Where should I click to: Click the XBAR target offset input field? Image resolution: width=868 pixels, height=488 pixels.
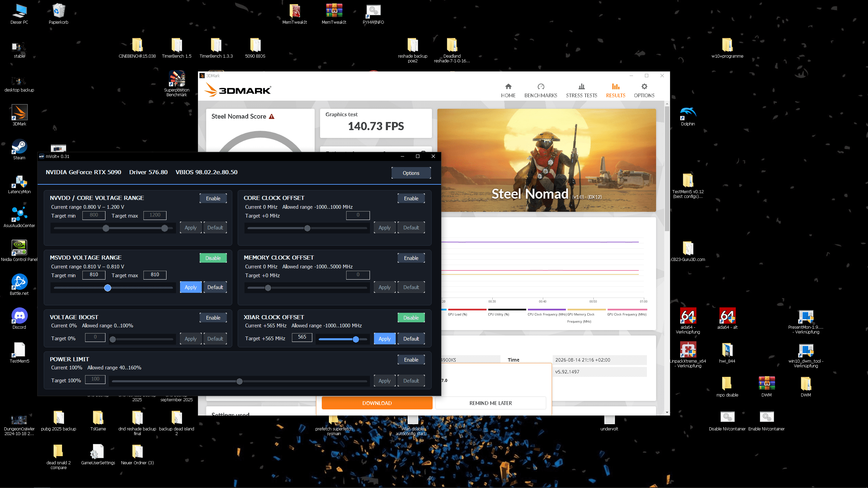pos(302,337)
